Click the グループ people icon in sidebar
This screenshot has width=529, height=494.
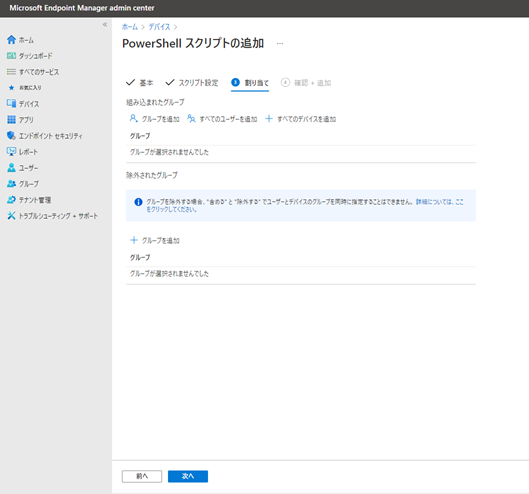point(11,184)
